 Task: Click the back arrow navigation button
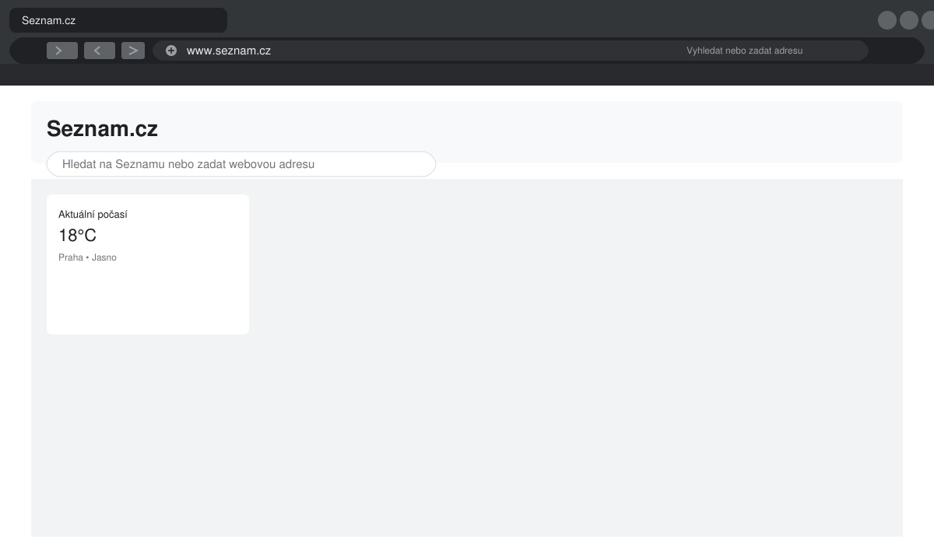click(100, 51)
